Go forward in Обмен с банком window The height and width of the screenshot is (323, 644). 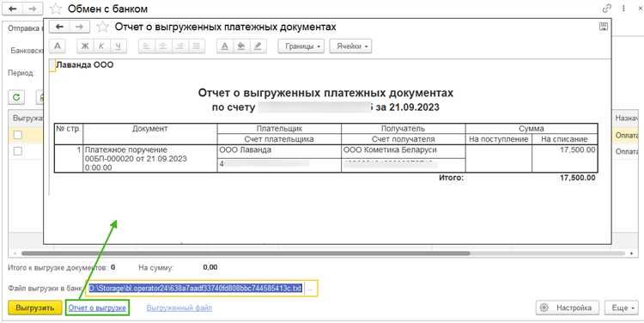point(33,9)
